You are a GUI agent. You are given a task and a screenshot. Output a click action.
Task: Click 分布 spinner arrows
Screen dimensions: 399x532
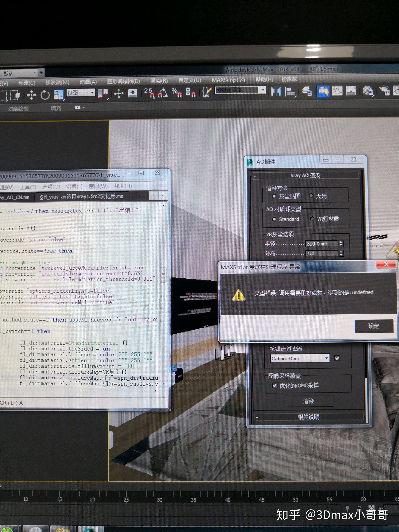coord(341,253)
